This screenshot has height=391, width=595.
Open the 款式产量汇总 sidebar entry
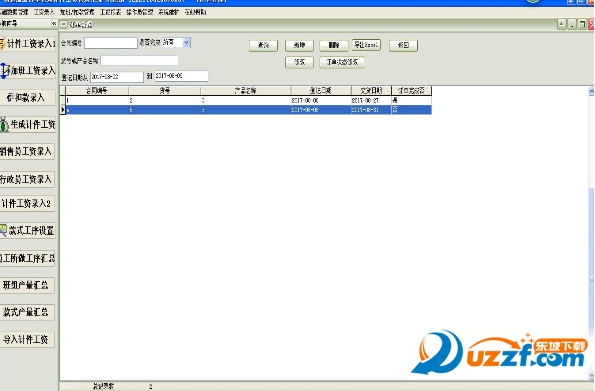point(27,312)
